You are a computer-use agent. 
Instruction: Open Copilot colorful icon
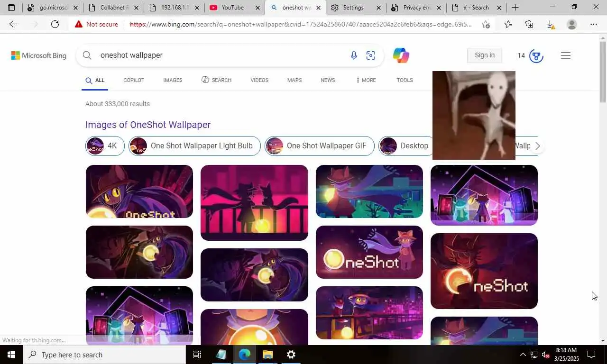[x=401, y=55]
